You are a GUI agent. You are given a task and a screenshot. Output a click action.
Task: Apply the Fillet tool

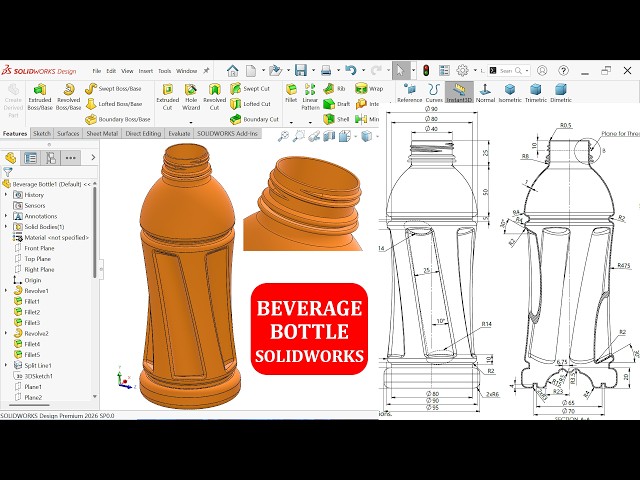pyautogui.click(x=291, y=93)
